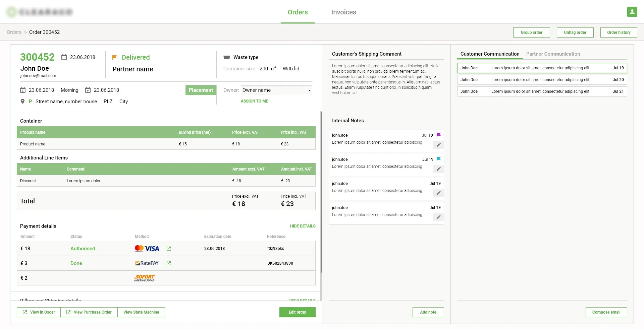The height and width of the screenshot is (330, 644).
Task: Click the Assign to me link
Action: (x=254, y=101)
